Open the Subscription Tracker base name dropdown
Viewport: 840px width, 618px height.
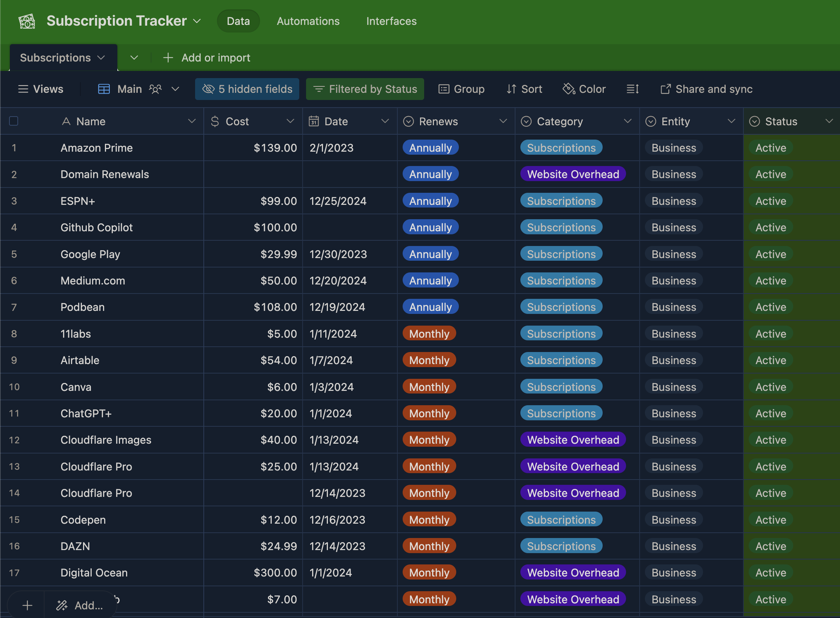(x=197, y=21)
